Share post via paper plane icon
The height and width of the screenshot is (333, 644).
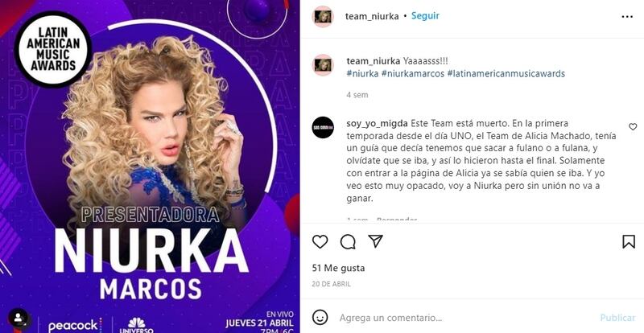tap(375, 241)
